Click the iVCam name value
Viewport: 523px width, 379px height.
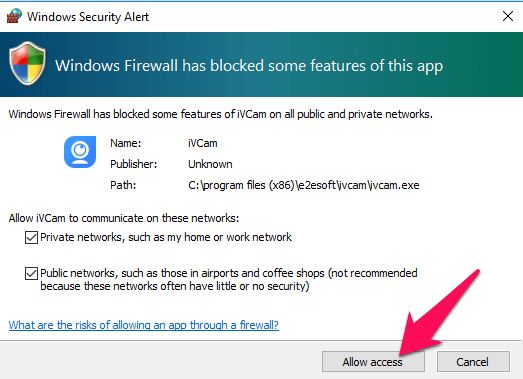202,143
